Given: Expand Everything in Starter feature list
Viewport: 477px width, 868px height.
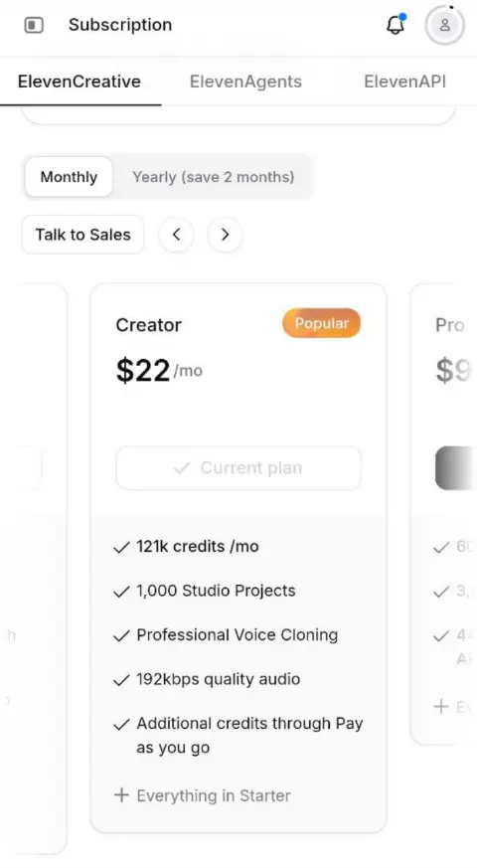Looking at the screenshot, I should [x=202, y=795].
